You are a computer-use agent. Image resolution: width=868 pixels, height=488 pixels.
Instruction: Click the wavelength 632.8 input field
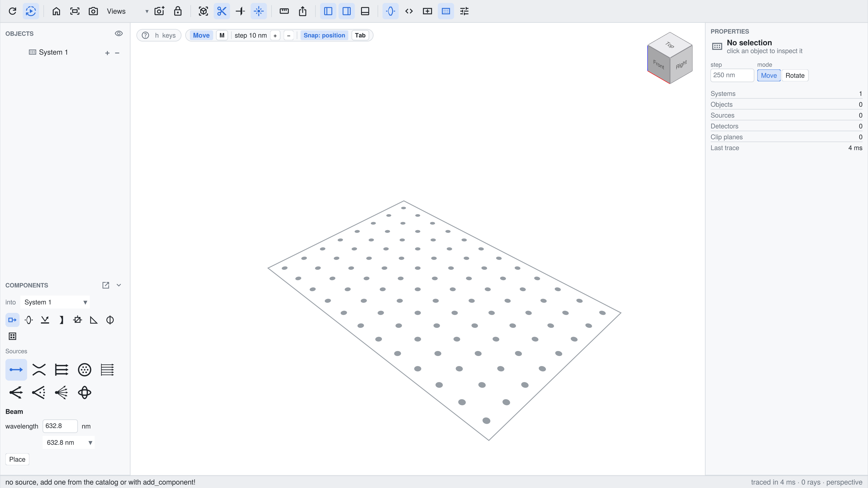60,426
